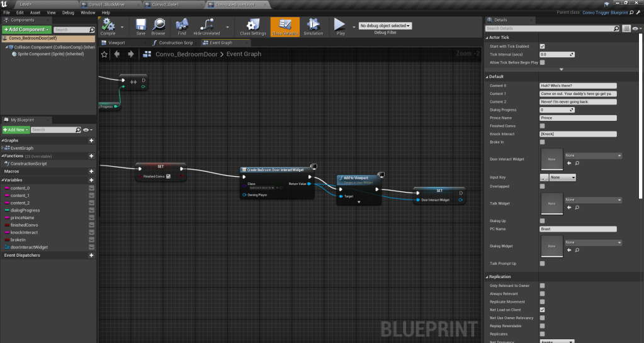Screen dimensions: 644x343
Task: Open the Door Interact Widget asset dropdown
Action: click(593, 155)
